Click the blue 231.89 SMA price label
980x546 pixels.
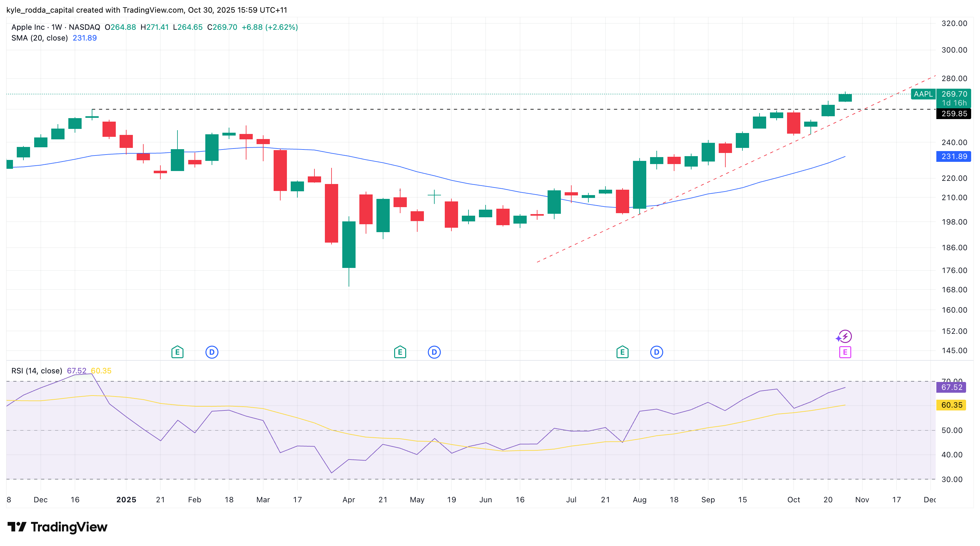954,156
